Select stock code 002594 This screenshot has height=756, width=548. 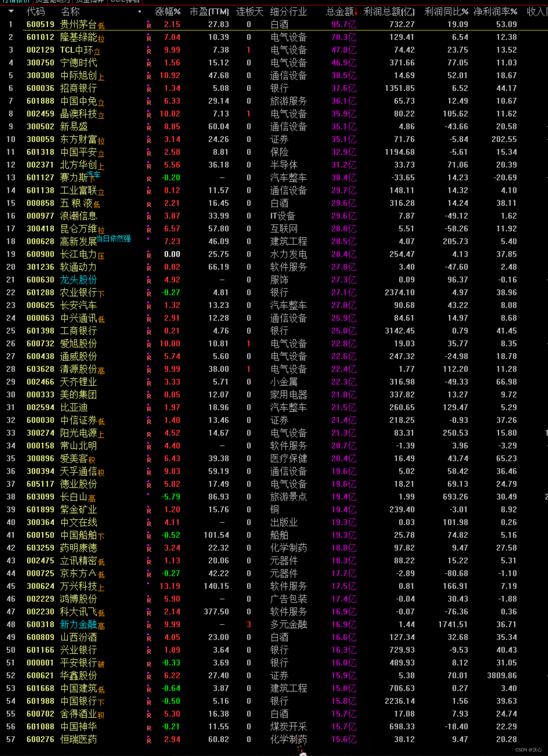[x=41, y=407]
